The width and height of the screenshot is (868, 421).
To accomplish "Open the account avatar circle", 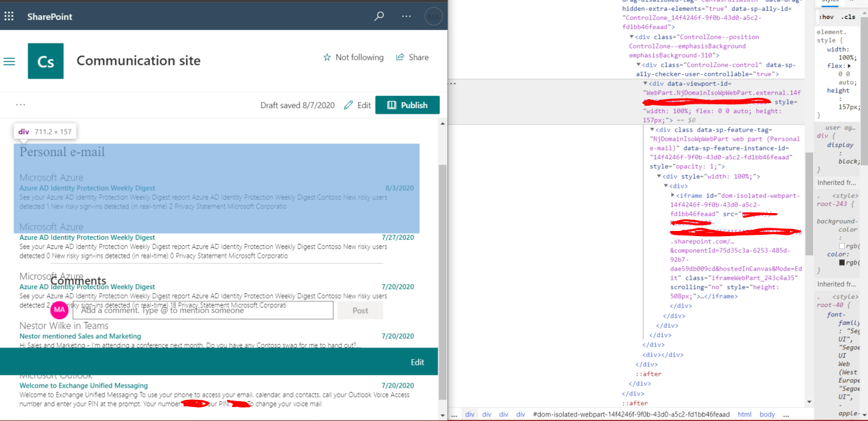I will tap(433, 17).
